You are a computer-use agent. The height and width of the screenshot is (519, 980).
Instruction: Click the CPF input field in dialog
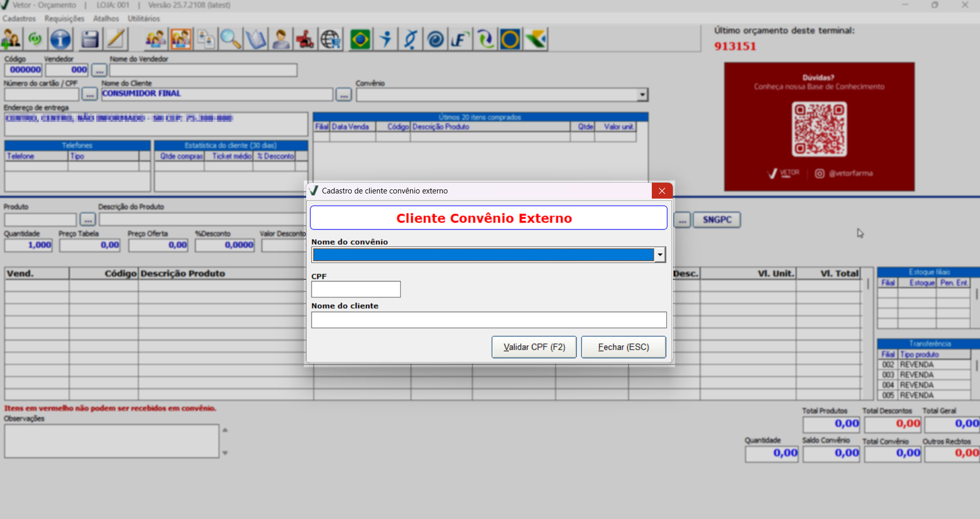pos(356,289)
